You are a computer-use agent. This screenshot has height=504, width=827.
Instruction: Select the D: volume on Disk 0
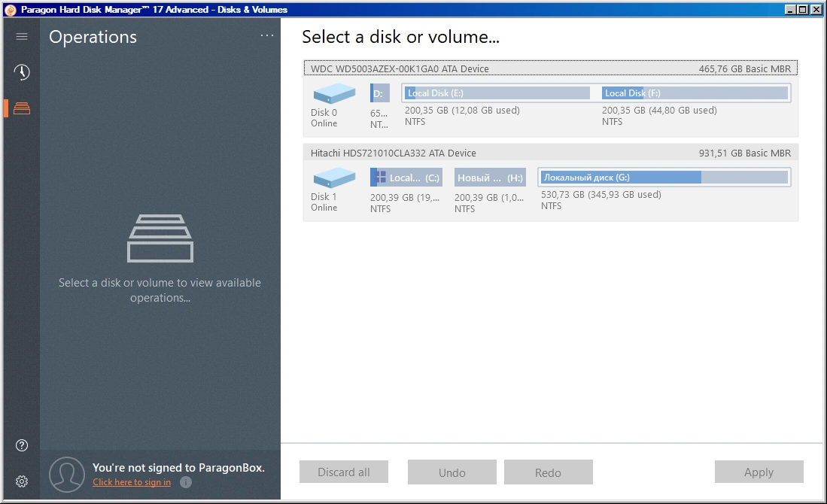380,93
